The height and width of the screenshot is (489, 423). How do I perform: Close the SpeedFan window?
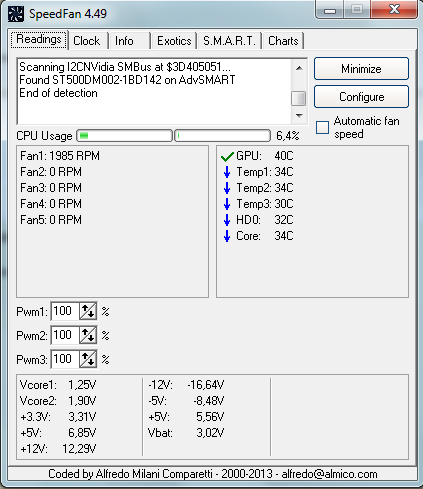click(x=394, y=9)
